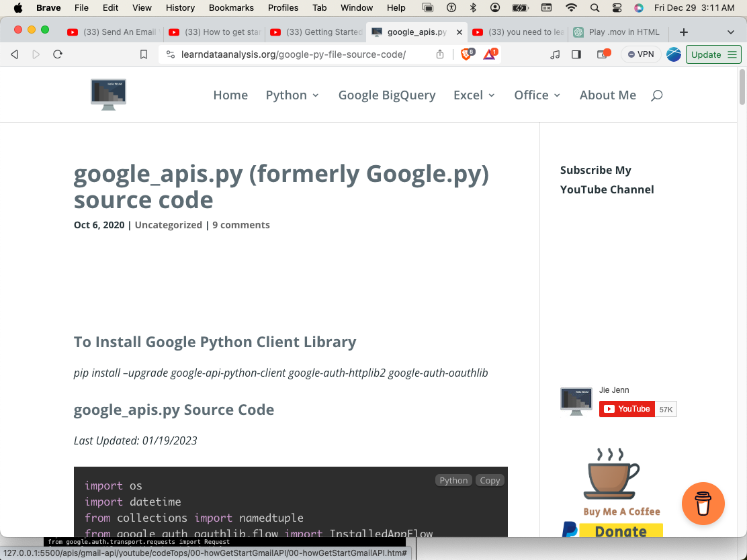
Task: Open macOS Control Center
Action: tap(617, 7)
